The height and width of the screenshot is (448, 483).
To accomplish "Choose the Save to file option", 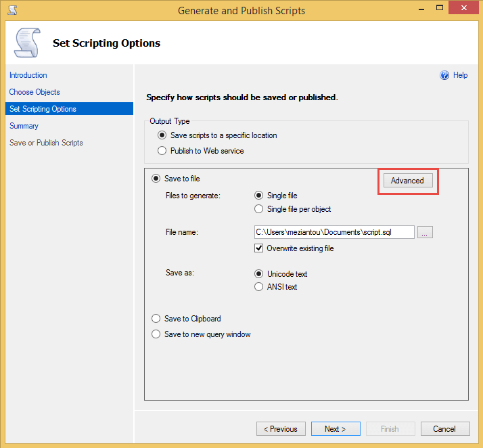I will [x=156, y=179].
